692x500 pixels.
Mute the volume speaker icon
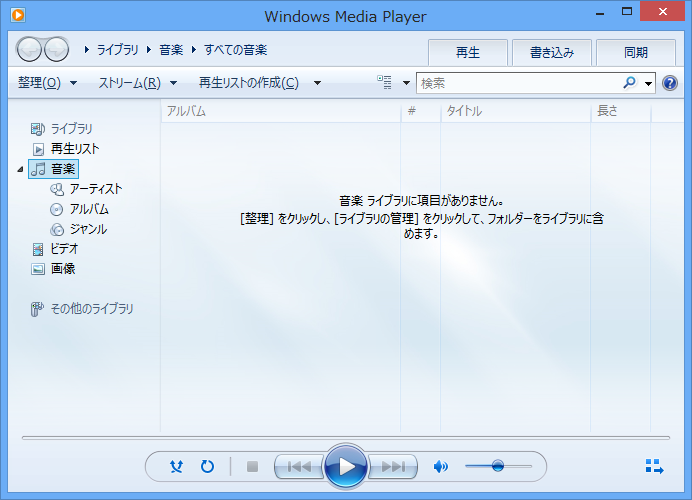coord(440,466)
